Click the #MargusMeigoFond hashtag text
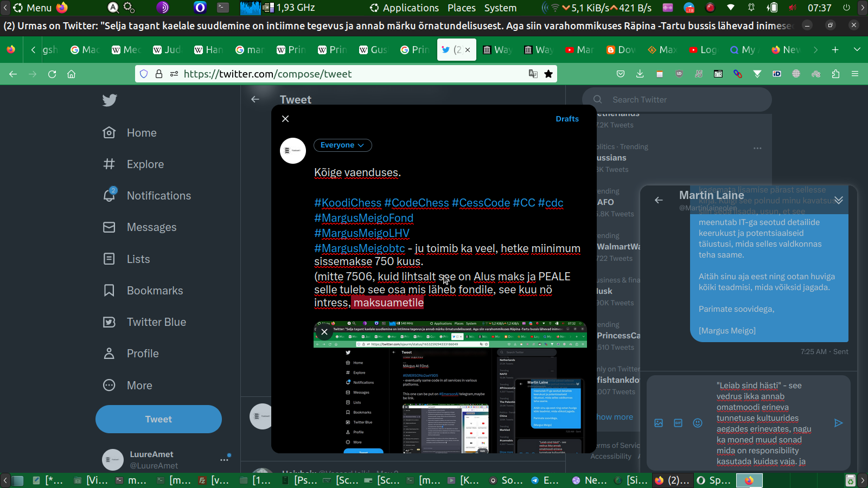Image resolution: width=868 pixels, height=488 pixels. [364, 218]
